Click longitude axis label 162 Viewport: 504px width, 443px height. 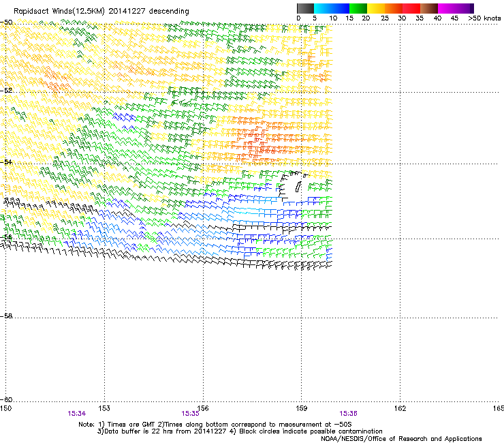point(400,408)
